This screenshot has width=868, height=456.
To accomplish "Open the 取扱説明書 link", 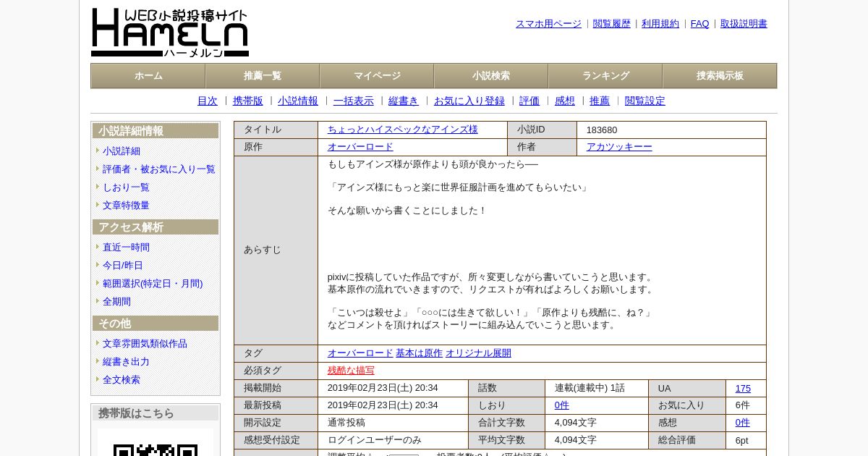I will [744, 24].
